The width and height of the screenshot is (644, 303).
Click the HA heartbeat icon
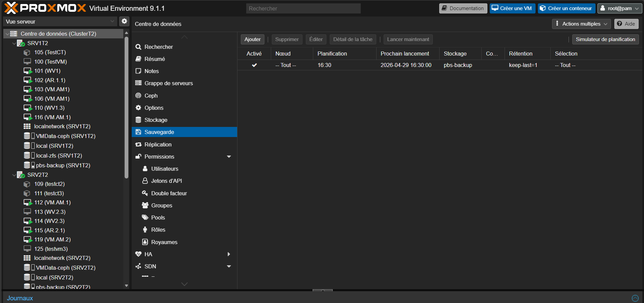pyautogui.click(x=138, y=254)
